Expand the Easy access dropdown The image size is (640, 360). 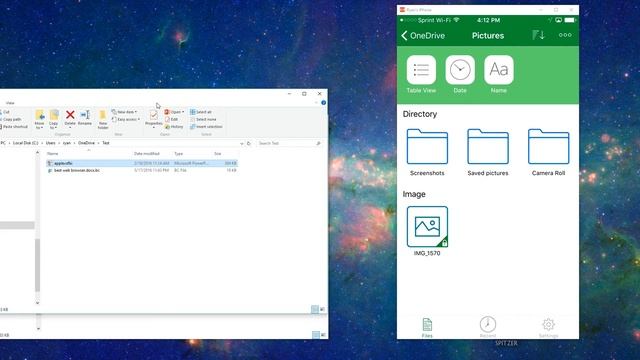click(126, 119)
